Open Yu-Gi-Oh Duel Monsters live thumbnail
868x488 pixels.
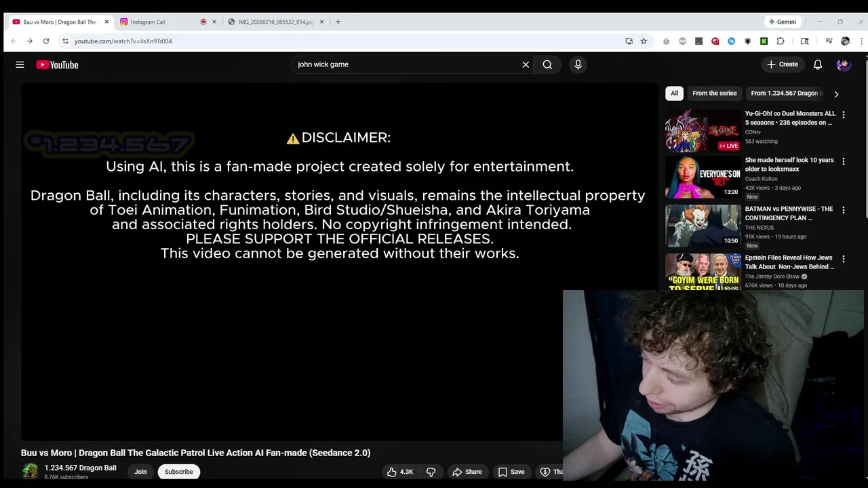point(703,130)
